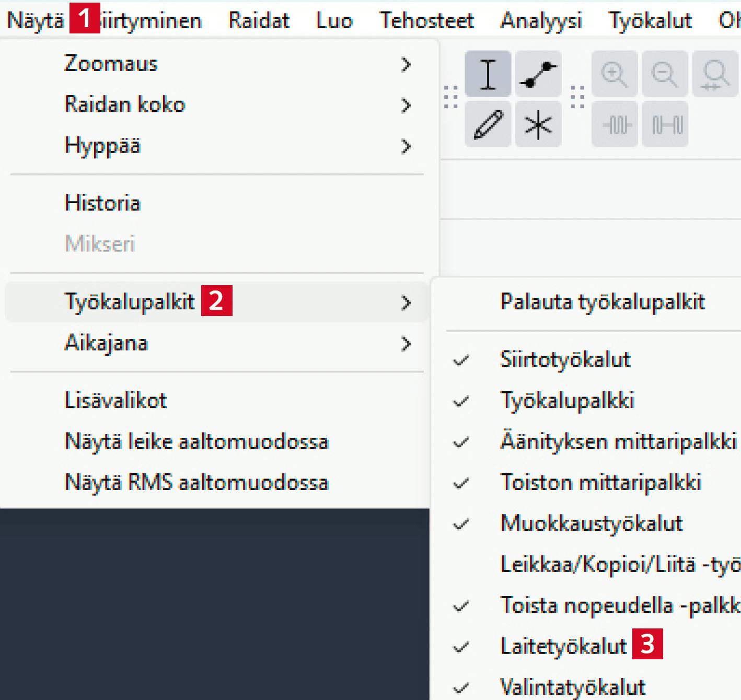741x700 pixels.
Task: Select the Draw pencil tool
Action: (x=488, y=125)
